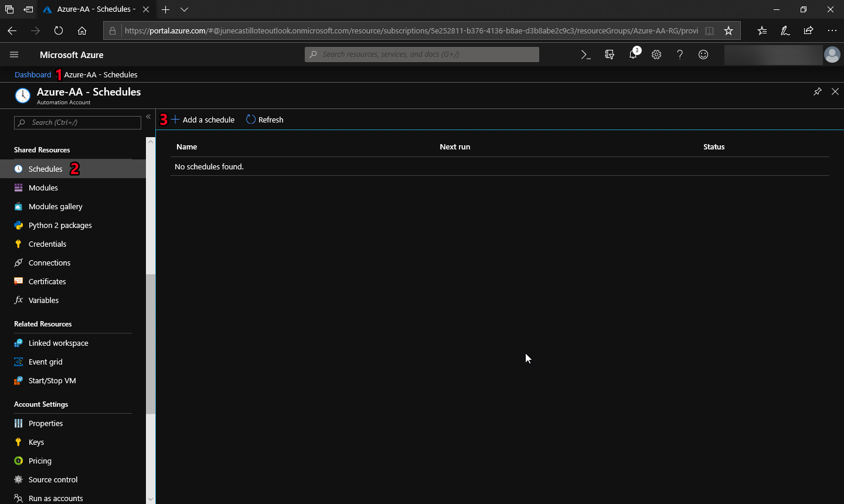The width and height of the screenshot is (844, 504).
Task: Click the sidebar search box
Action: pos(78,122)
